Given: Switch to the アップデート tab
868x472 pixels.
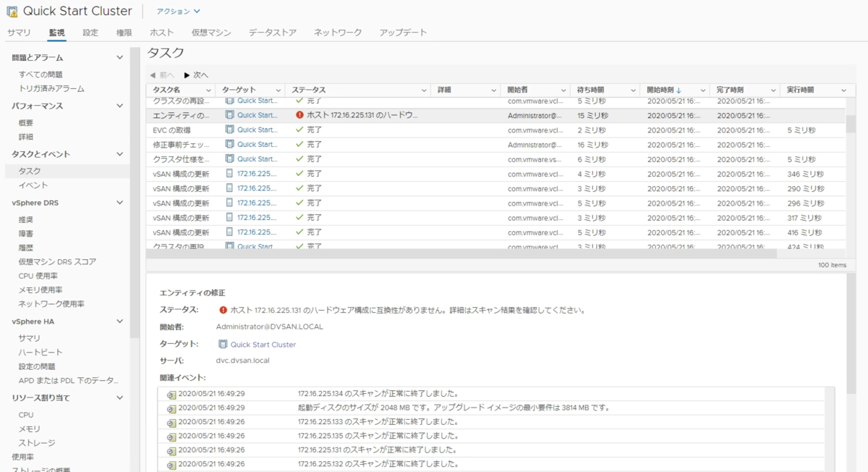Looking at the screenshot, I should pos(401,32).
